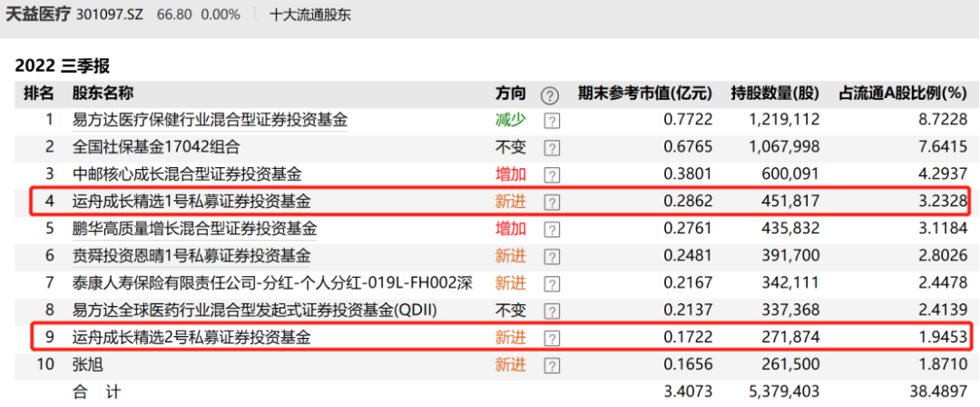This screenshot has width=980, height=407.
Task: Click the green 减少 direction label
Action: pos(511,120)
